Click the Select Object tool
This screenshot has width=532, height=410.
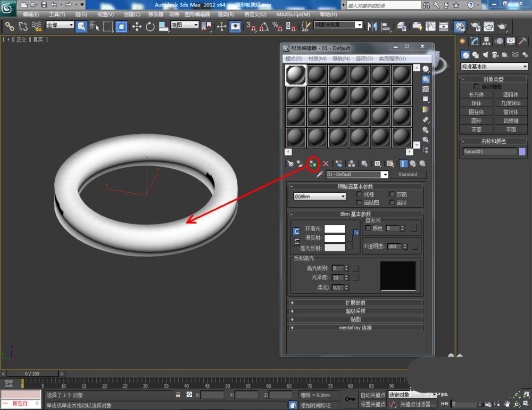(81, 27)
